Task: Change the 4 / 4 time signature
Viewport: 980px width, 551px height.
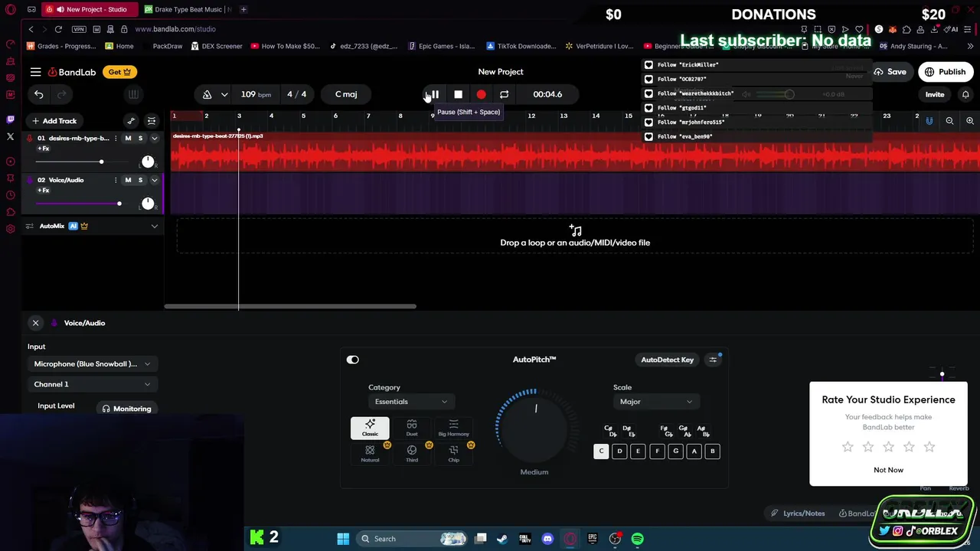Action: (x=296, y=94)
